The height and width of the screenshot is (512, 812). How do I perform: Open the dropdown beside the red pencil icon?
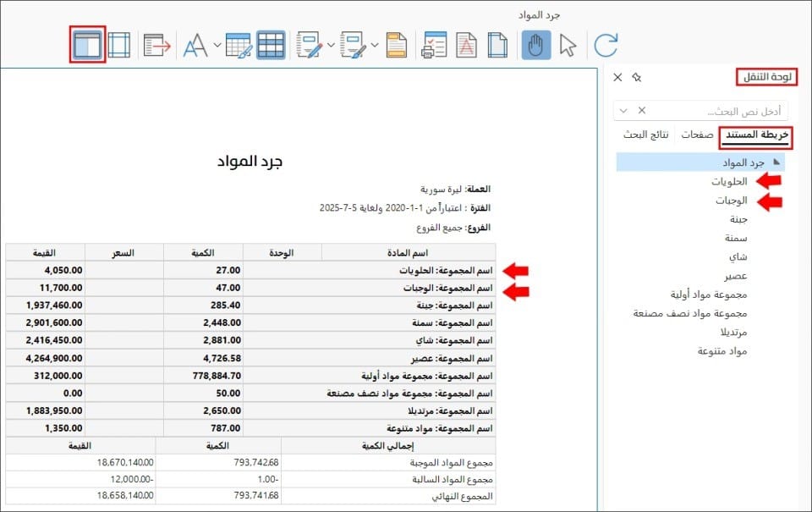331,45
